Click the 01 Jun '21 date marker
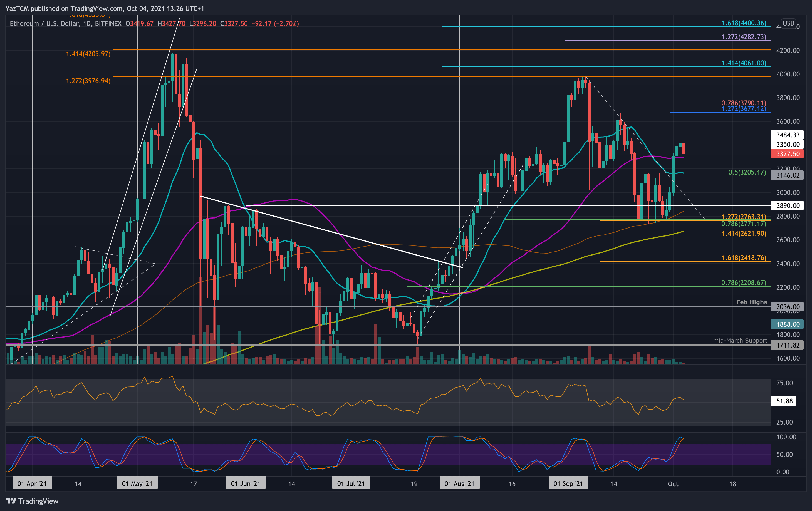Image resolution: width=812 pixels, height=511 pixels. click(246, 483)
